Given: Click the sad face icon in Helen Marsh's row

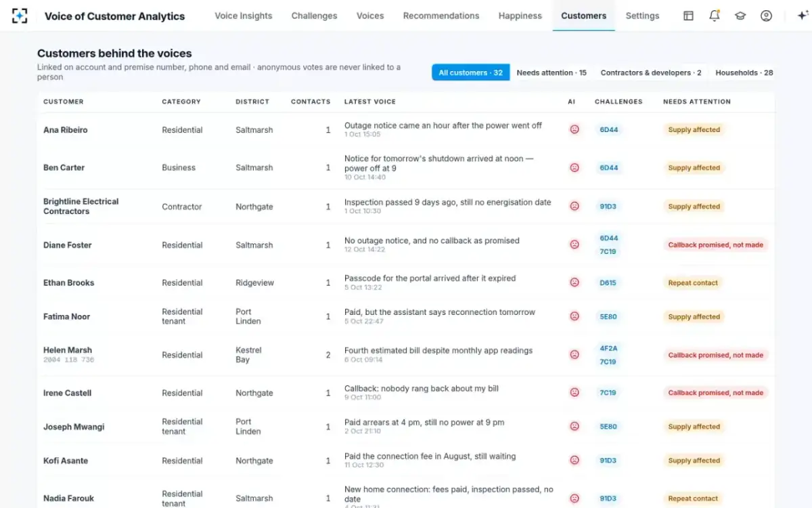Looking at the screenshot, I should 574,354.
